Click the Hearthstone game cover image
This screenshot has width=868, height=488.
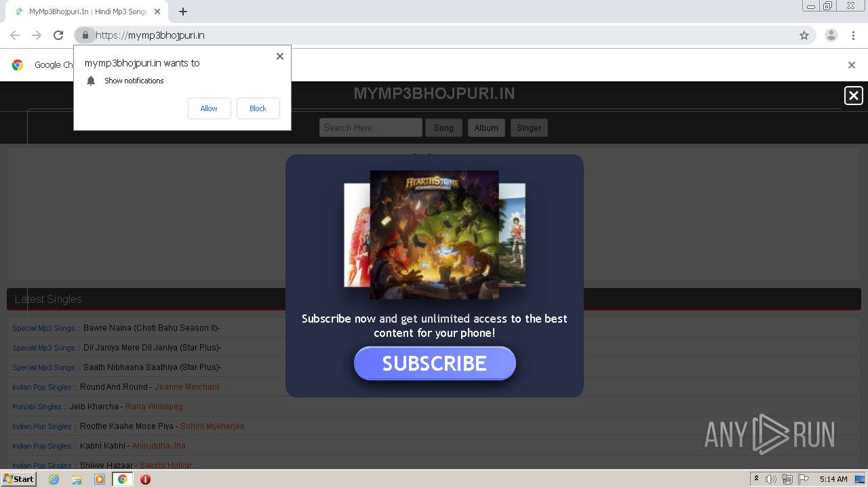434,235
